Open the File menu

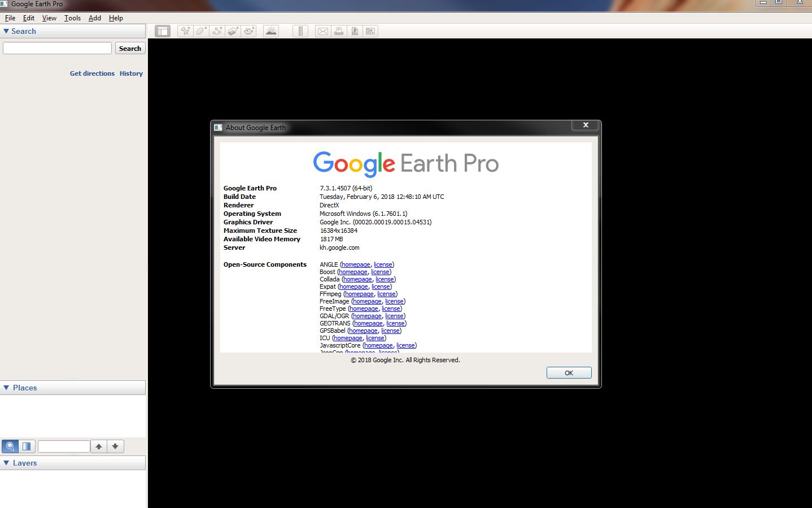pos(10,18)
